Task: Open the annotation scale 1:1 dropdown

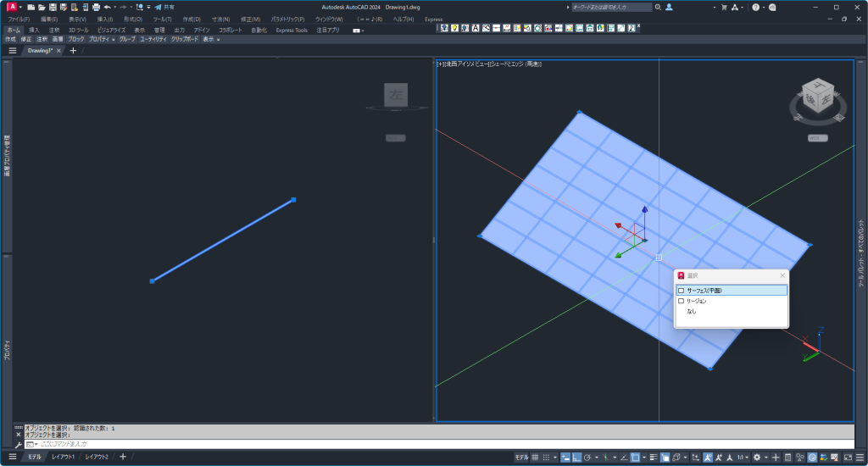Action: (743, 458)
